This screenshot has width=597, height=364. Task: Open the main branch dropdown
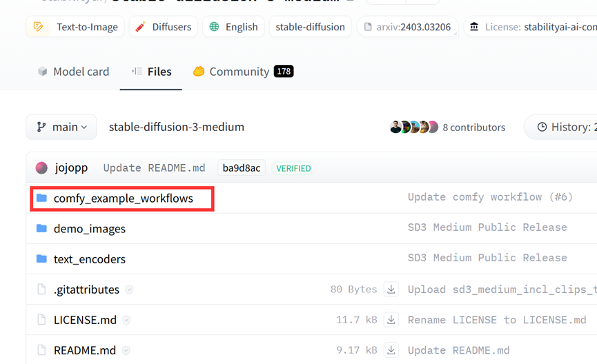(x=61, y=127)
